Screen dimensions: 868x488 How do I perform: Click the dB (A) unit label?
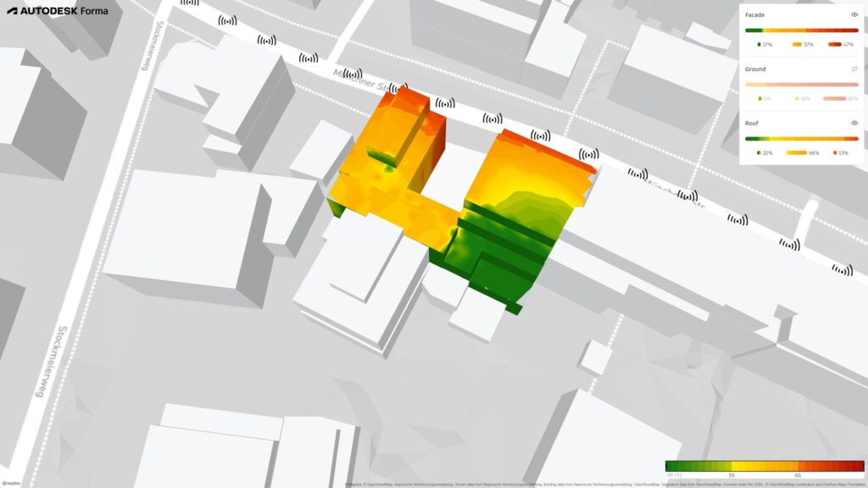coord(674,475)
